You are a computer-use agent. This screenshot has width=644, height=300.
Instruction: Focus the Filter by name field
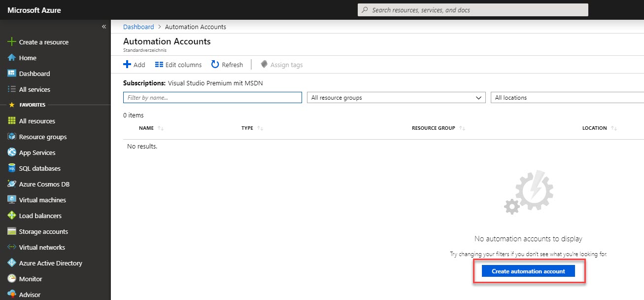[x=212, y=98]
